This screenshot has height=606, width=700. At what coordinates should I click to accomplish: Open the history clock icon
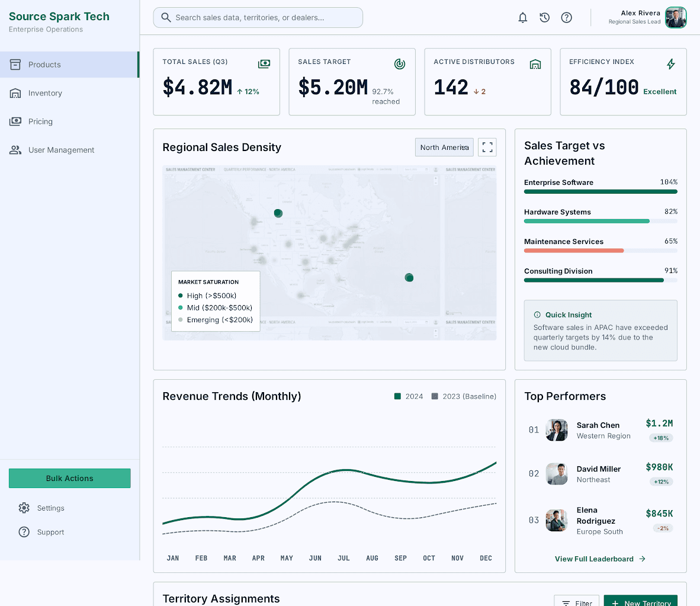coord(545,17)
